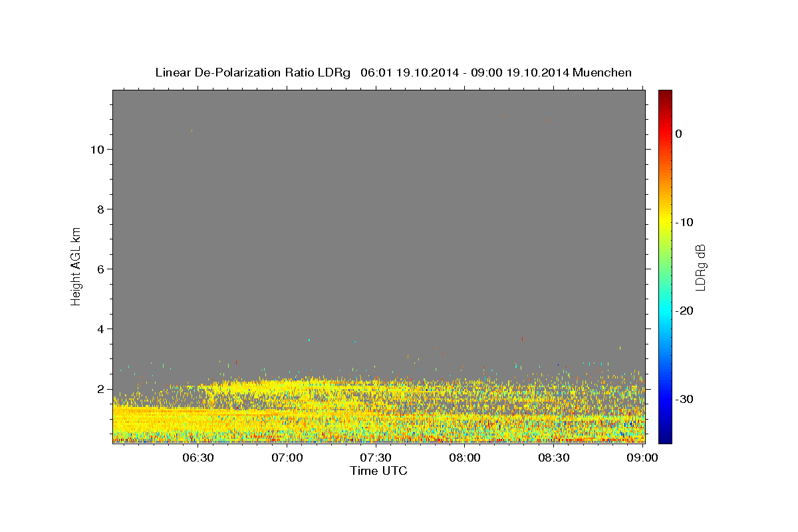This screenshot has width=798, height=532.
Task: Click the dark blue bottom of the colorbar
Action: point(665,438)
